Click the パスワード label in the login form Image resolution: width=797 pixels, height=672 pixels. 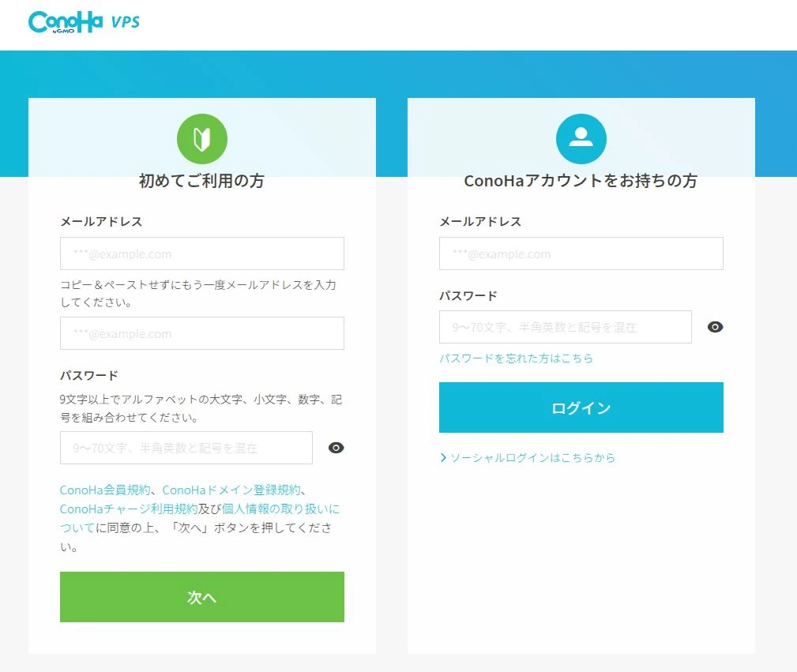point(468,296)
